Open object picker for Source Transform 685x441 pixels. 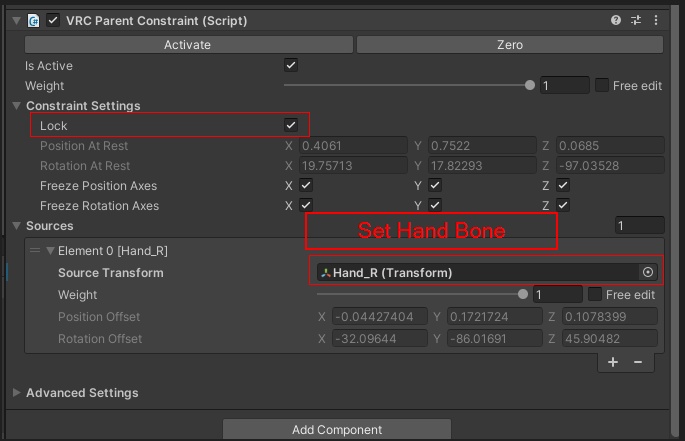(x=648, y=272)
